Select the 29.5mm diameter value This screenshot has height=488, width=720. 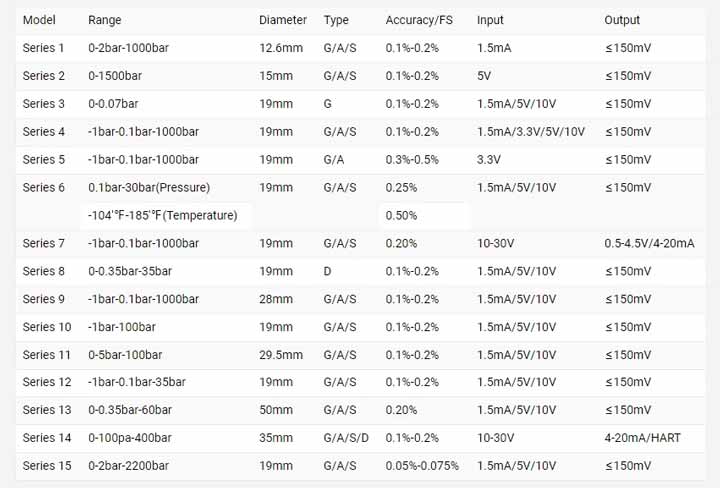281,355
